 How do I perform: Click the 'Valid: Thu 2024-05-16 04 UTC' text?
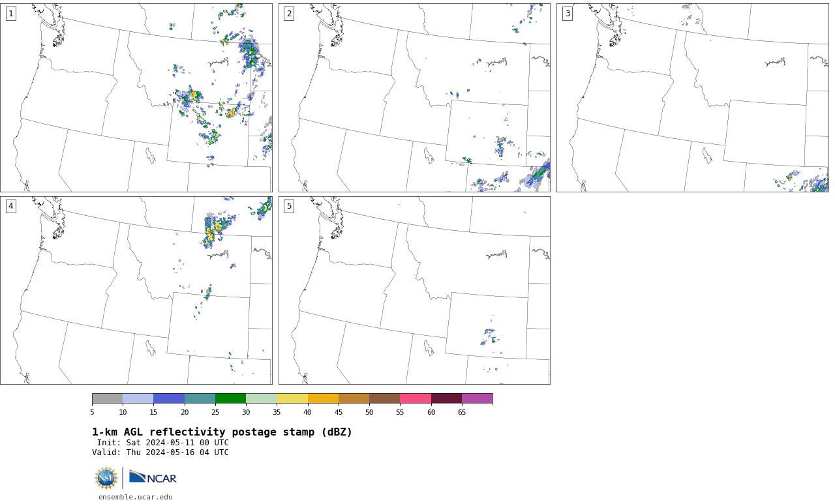click(x=160, y=452)
